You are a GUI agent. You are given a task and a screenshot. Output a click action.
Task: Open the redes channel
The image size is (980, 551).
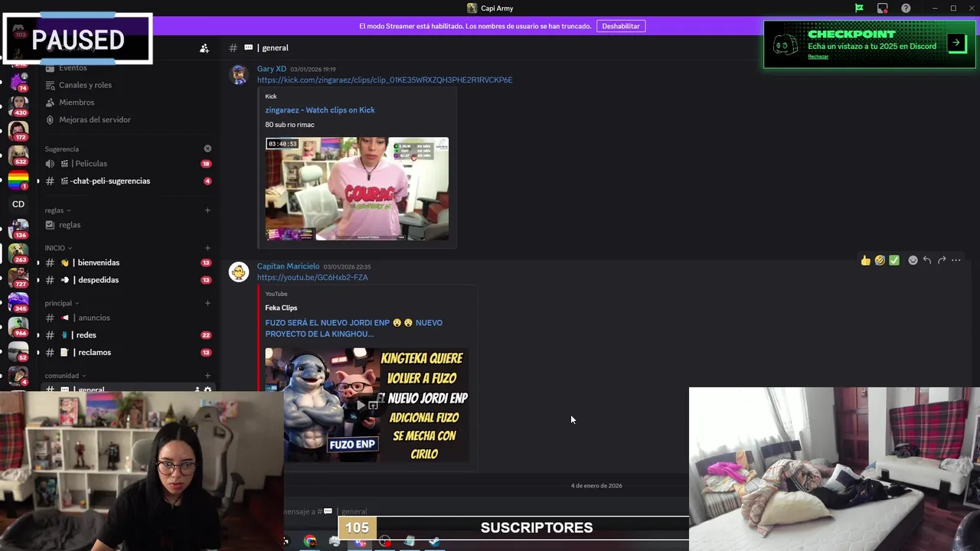point(126,335)
